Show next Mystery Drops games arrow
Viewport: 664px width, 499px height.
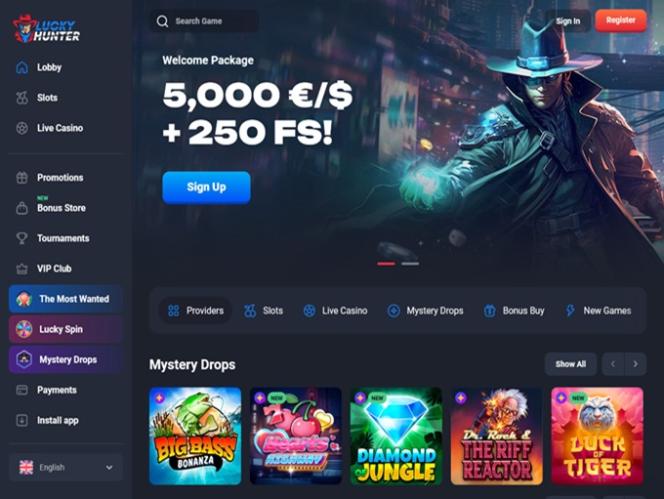point(635,364)
